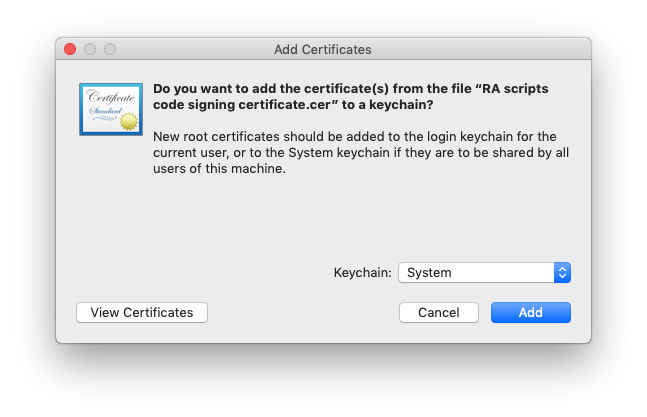This screenshot has width=647, height=417.
Task: Click the "Add Certificates" window title
Action: click(x=323, y=49)
